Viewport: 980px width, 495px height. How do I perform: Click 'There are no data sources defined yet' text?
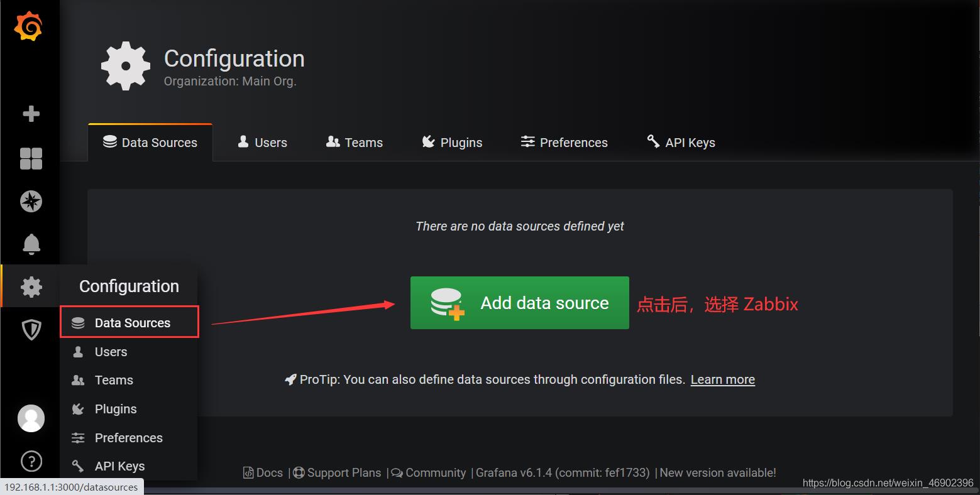coord(520,226)
